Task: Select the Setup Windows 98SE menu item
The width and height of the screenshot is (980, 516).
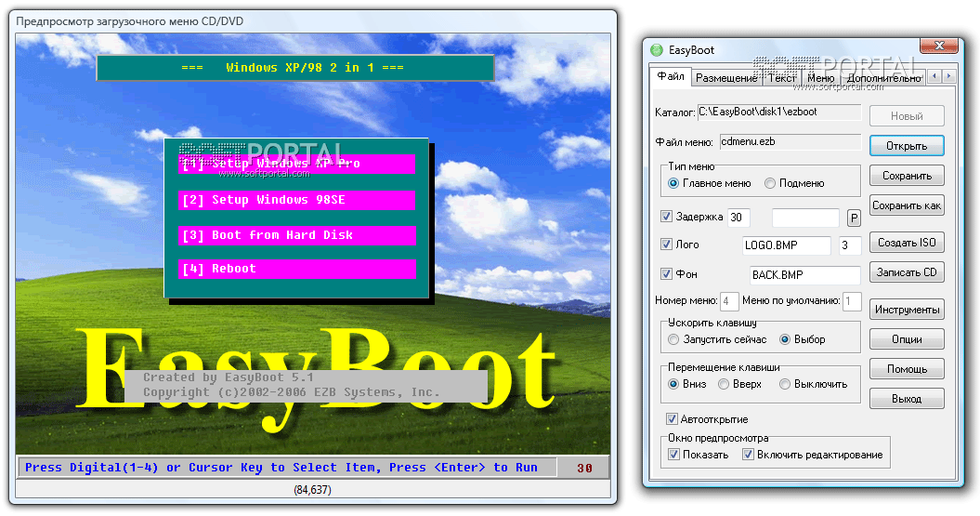Action: pos(296,200)
